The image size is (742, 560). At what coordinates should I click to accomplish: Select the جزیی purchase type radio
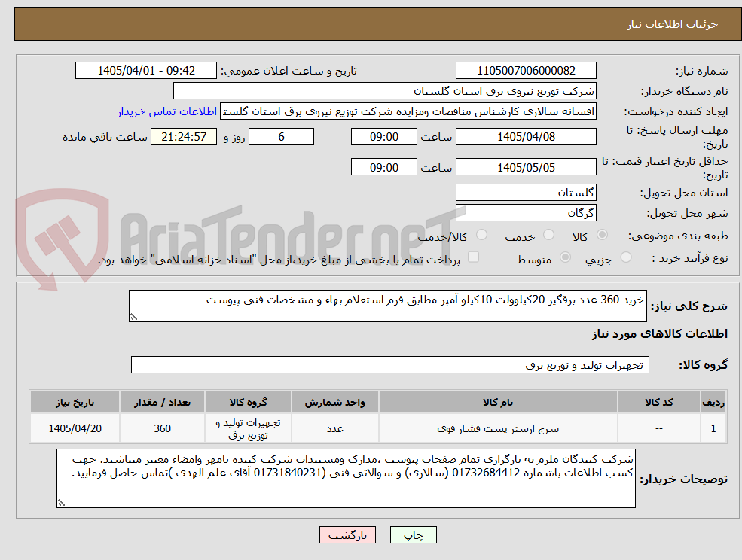pyautogui.click(x=625, y=257)
